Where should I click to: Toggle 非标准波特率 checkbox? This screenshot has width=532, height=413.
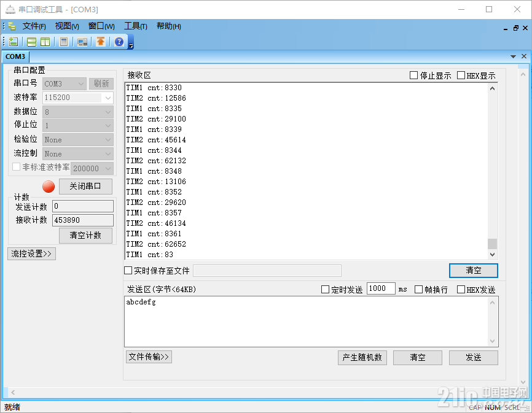[16, 167]
